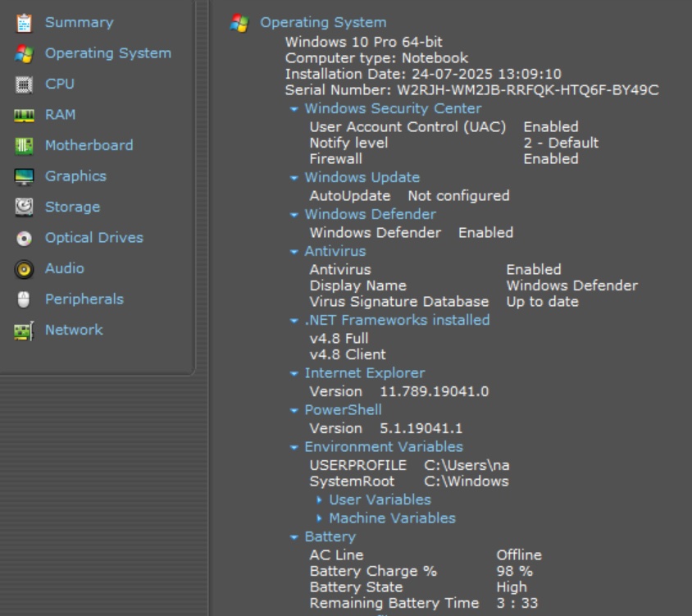Viewport: 692px width, 616px height.
Task: Click the Summary clipboard icon
Action: 24,23
